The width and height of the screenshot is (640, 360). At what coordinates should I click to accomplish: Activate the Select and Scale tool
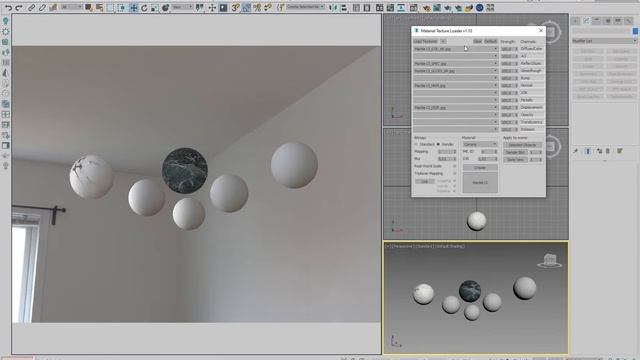click(x=155, y=7)
